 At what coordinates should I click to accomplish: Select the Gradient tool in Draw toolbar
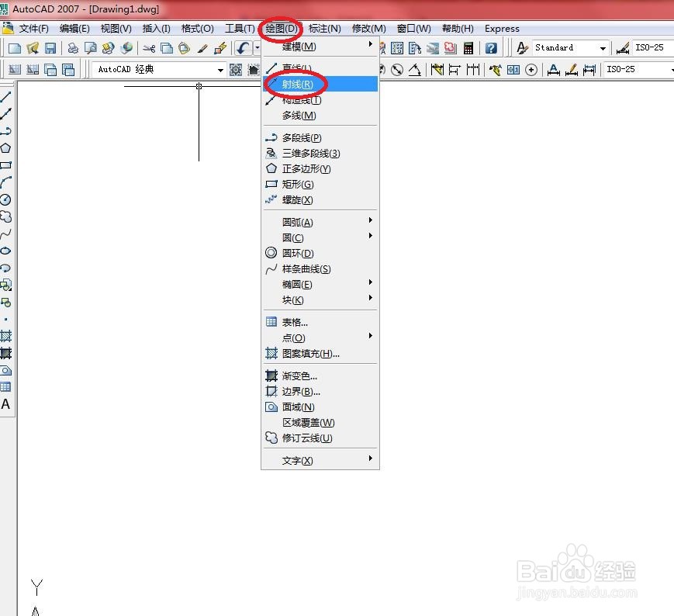tap(5, 353)
